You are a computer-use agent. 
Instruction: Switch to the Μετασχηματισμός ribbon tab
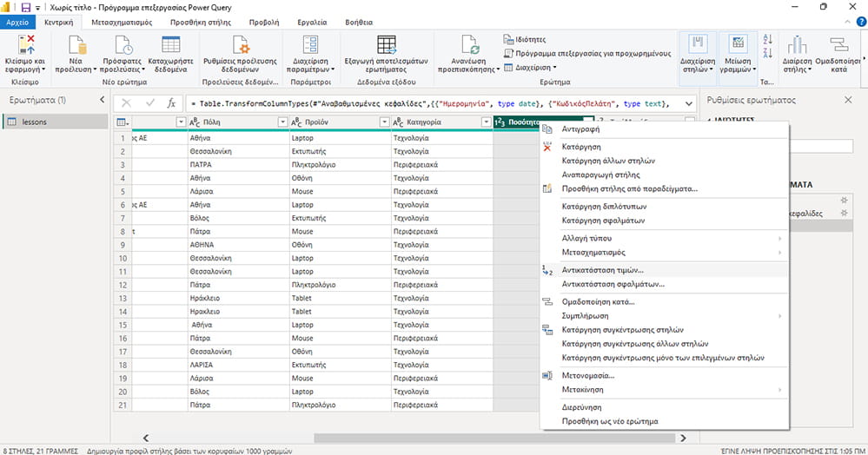point(122,22)
